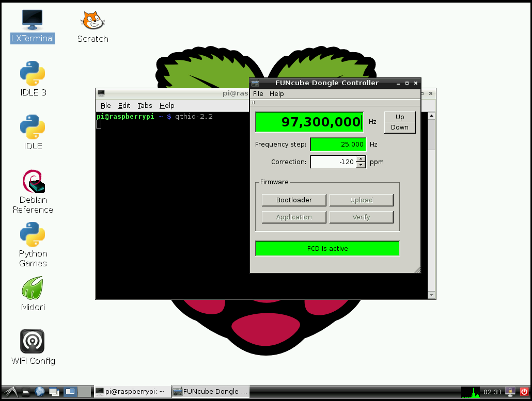Click the Application firmware button

(294, 217)
